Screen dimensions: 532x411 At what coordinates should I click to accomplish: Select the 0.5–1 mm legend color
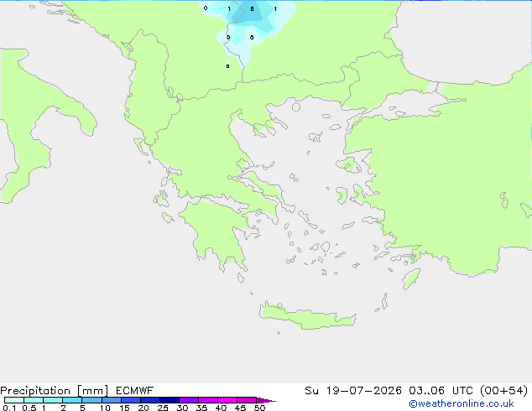click(x=34, y=400)
